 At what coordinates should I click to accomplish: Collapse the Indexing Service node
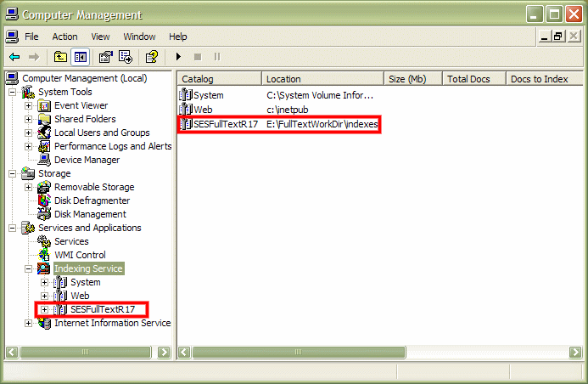coord(29,268)
